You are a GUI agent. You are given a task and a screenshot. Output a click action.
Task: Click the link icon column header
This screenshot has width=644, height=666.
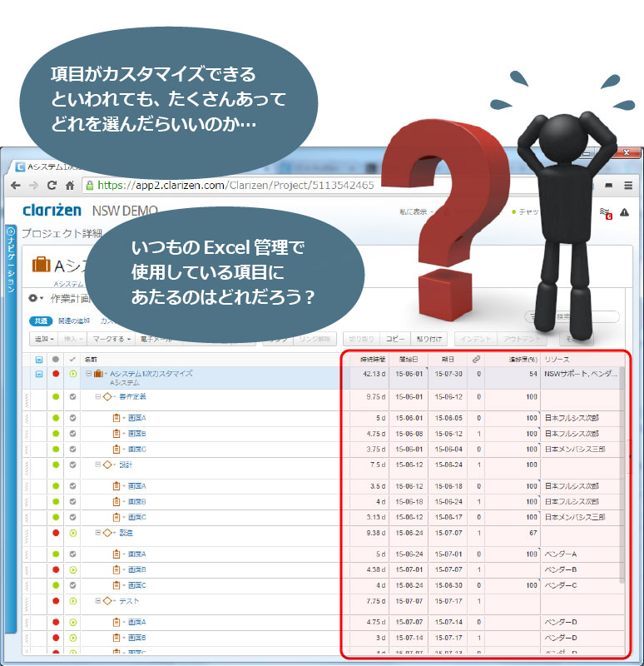click(476, 360)
